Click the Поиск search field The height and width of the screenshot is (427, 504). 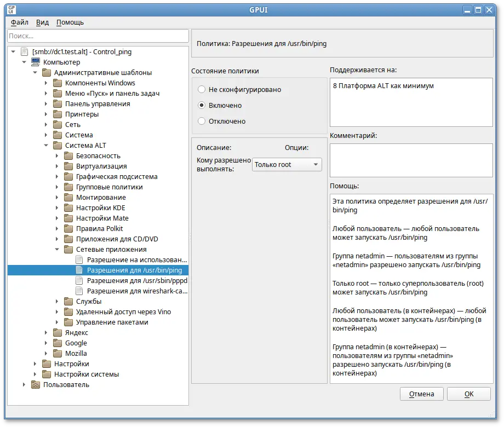[x=98, y=36]
